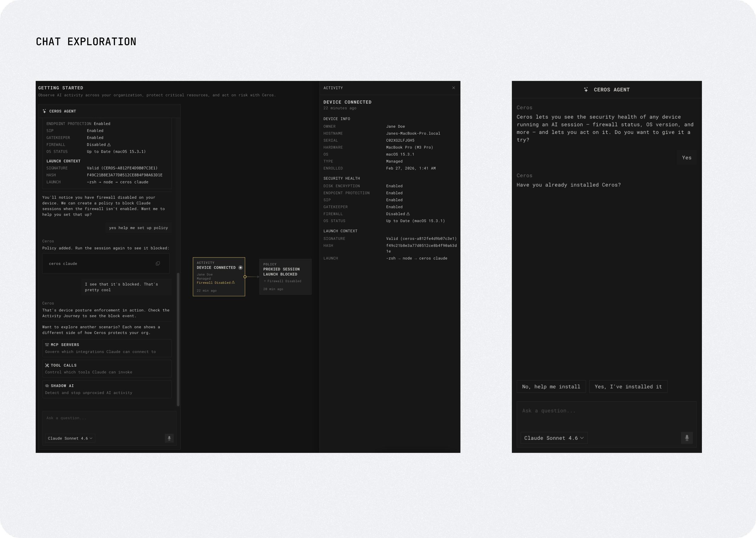Open Claude Sonnet 4.6 model dropdown in right panel
Image resolution: width=756 pixels, height=538 pixels.
(x=554, y=438)
